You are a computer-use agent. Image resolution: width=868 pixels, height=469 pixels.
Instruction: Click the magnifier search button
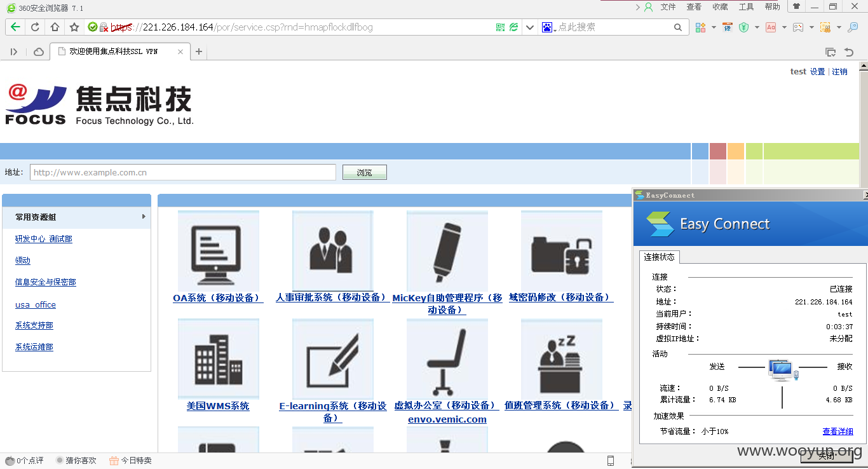click(x=678, y=27)
